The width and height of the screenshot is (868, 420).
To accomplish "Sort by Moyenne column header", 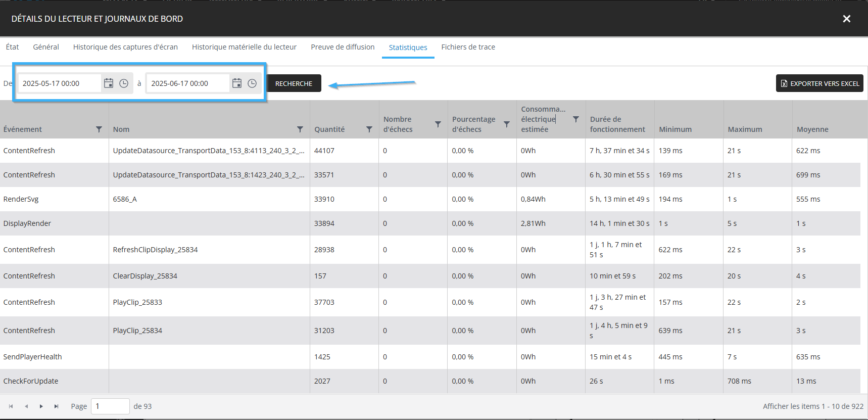I will coord(812,129).
